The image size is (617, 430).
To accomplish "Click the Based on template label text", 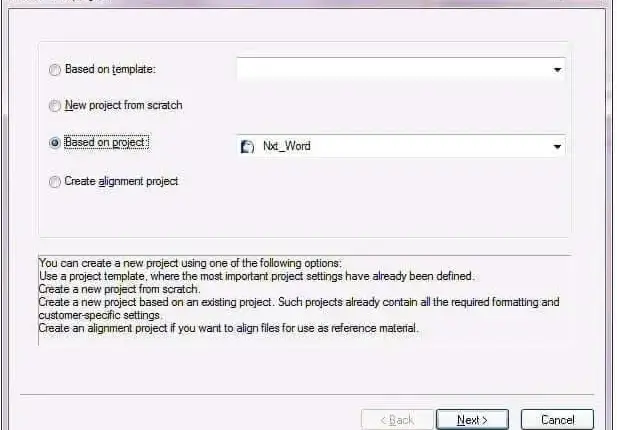I will 110,69.
